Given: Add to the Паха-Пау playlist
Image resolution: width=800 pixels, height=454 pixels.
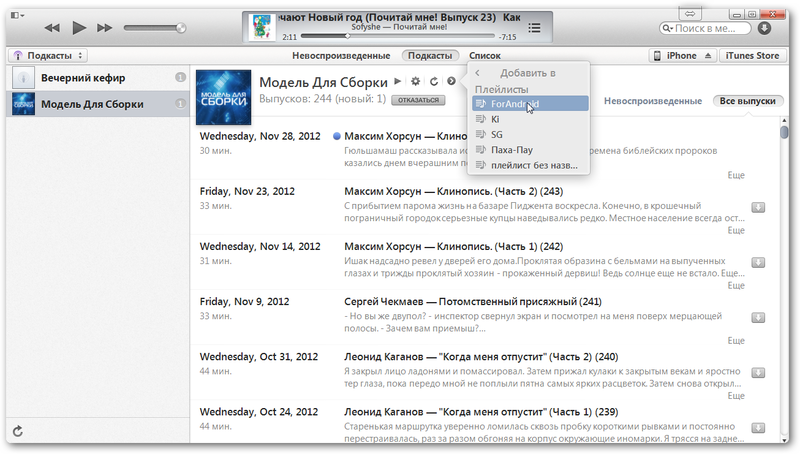Looking at the screenshot, I should (530, 149).
